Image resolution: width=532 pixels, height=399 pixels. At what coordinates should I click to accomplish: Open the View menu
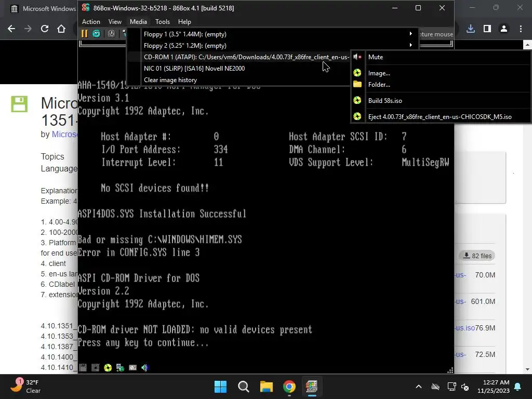tap(115, 22)
